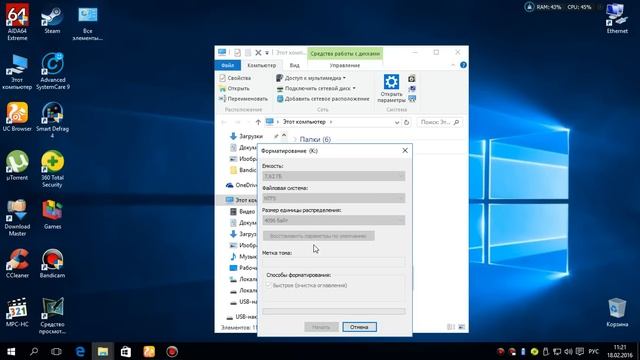The height and width of the screenshot is (360, 640).
Task: Click volume icon in system tray
Action: tap(568, 351)
